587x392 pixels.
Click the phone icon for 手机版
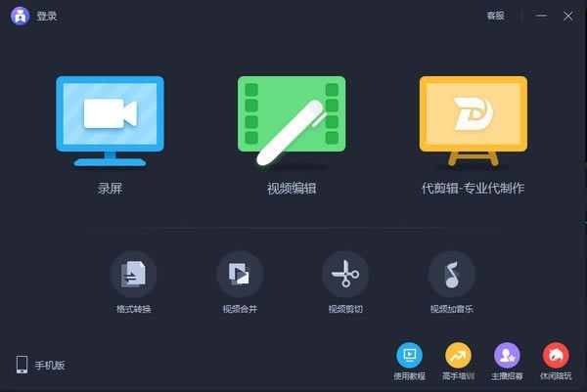click(22, 365)
